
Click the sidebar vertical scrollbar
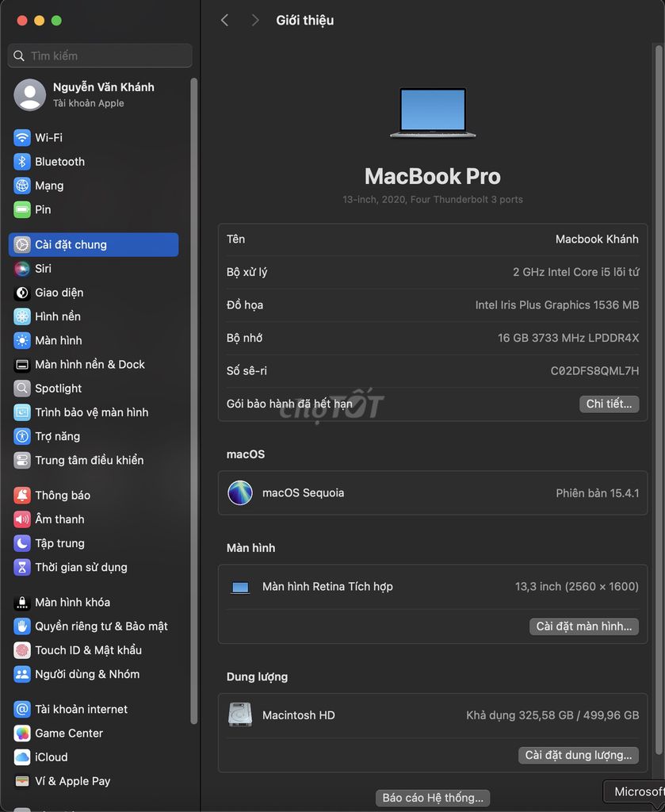tap(193, 400)
